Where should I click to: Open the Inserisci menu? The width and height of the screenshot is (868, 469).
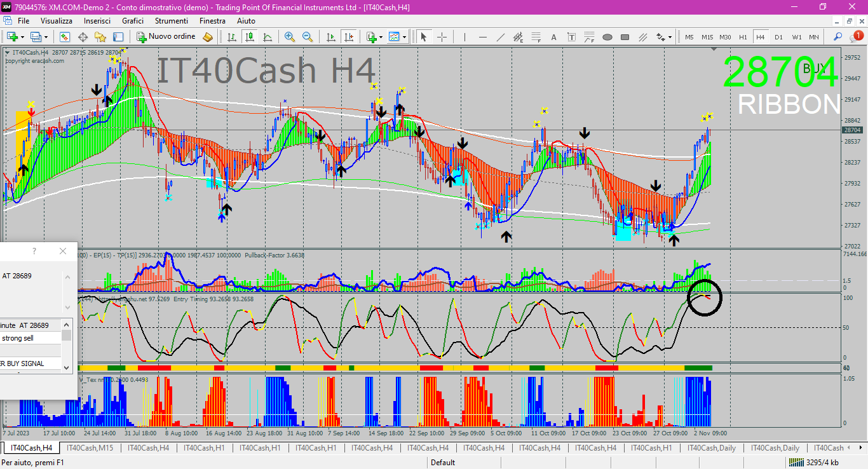97,21
